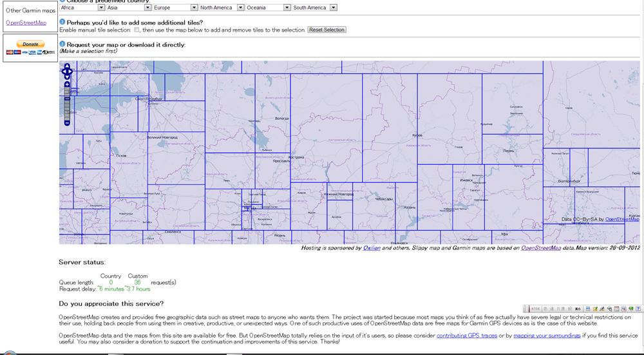Click help icon beside 'add some additional tiles'
Image resolution: width=644 pixels, height=355 pixels.
pyautogui.click(x=62, y=22)
